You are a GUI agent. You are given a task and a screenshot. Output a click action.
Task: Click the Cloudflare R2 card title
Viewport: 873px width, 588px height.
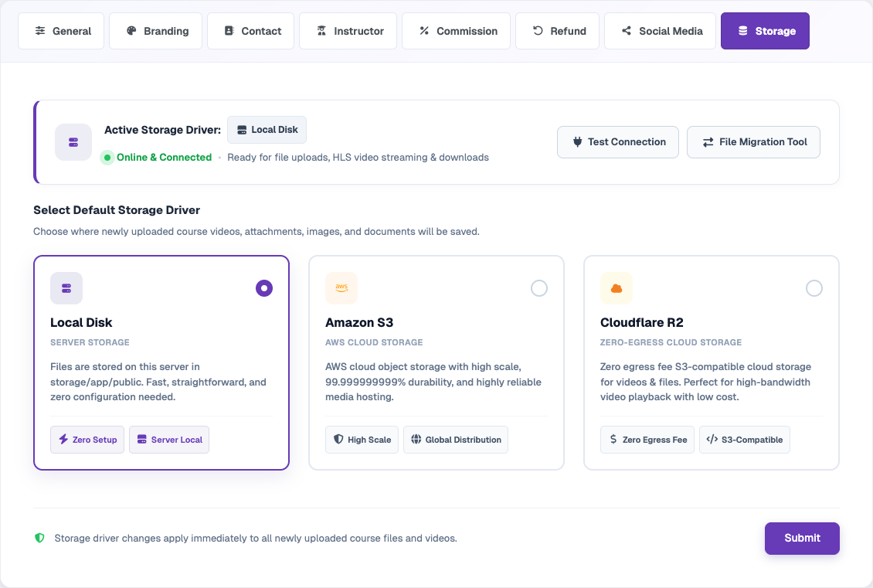pos(641,323)
